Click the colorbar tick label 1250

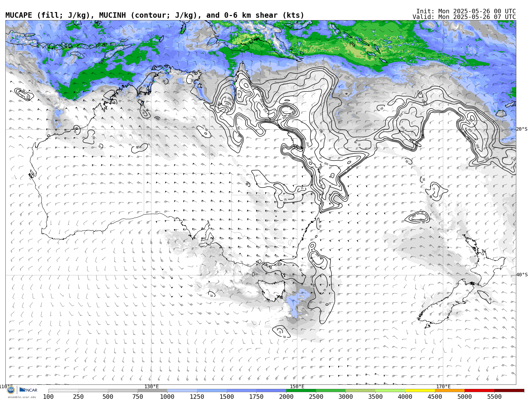pyautogui.click(x=197, y=397)
